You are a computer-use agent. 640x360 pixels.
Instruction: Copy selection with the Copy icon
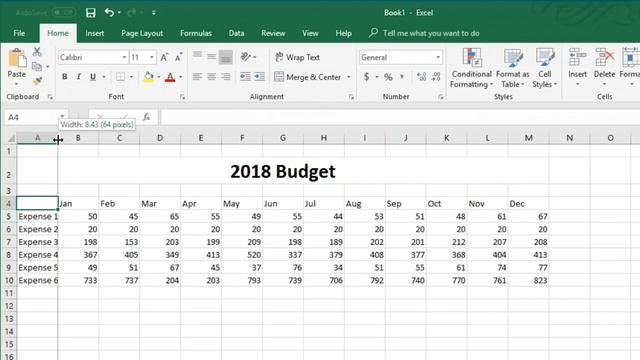(37, 66)
